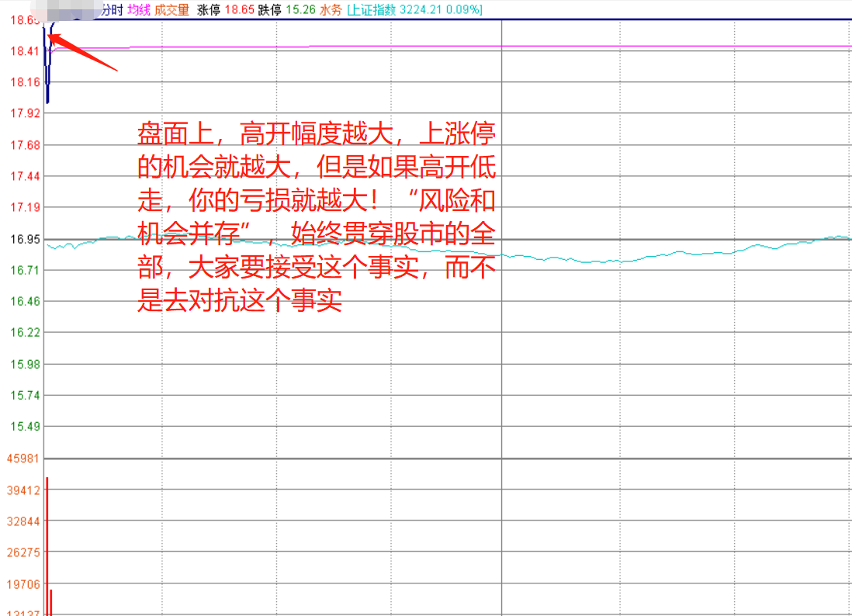Click the second shorter red volume bar

tap(51, 602)
